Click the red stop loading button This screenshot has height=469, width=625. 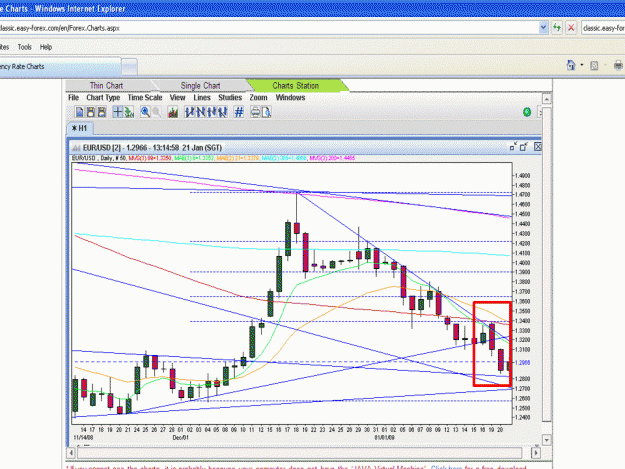(x=571, y=27)
